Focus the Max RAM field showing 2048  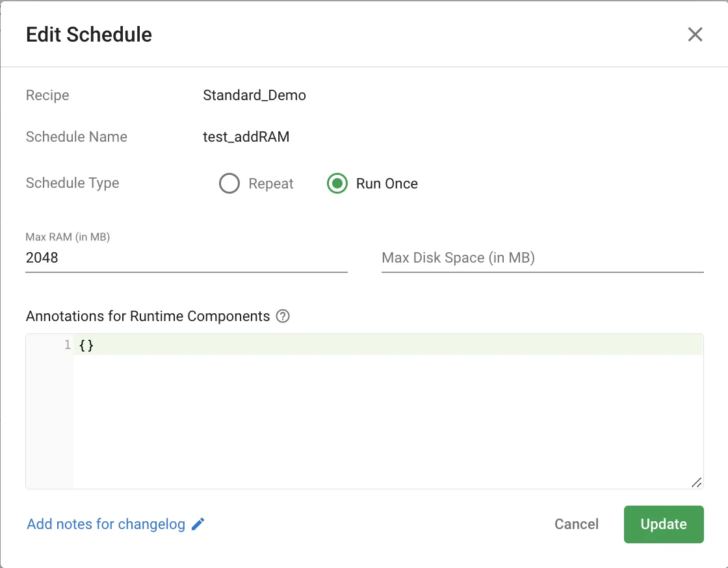[x=186, y=258]
